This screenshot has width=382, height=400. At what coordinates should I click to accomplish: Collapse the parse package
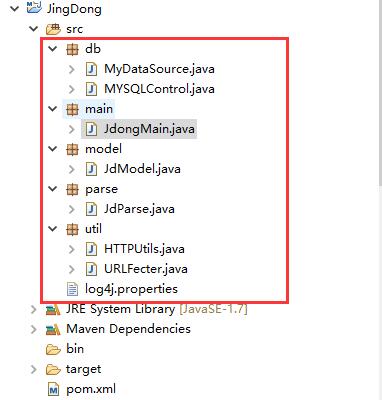pos(53,189)
